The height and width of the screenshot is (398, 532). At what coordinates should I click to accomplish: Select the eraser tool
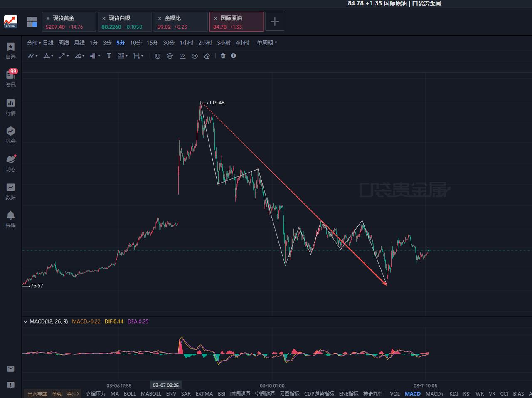tap(207, 56)
